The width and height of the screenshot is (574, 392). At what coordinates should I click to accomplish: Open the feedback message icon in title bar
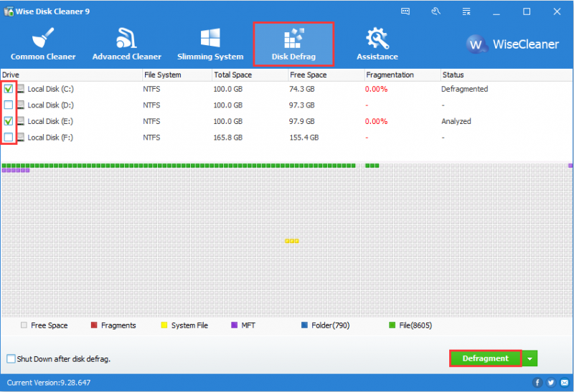tap(405, 11)
